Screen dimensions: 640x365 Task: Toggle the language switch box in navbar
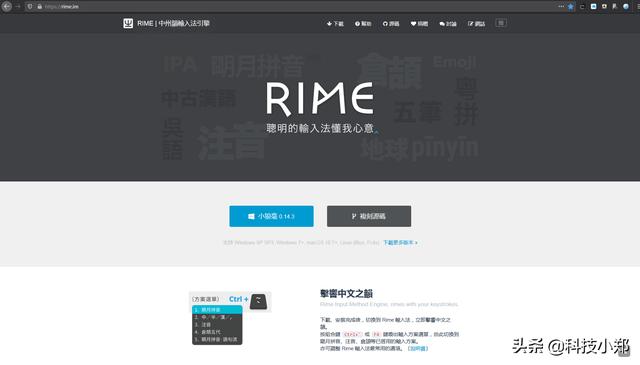(501, 23)
